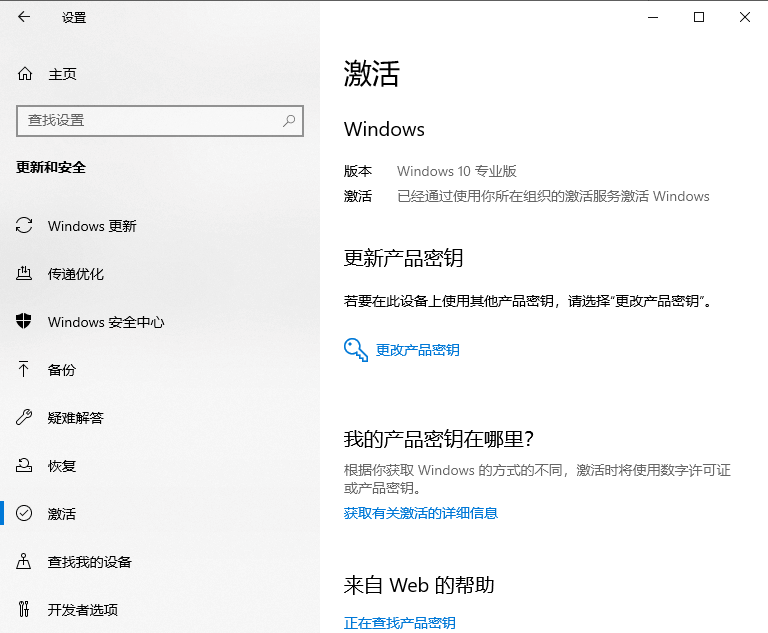Click the Windows subheading under 激活 title
Screen dimensions: 768x633
tap(384, 129)
